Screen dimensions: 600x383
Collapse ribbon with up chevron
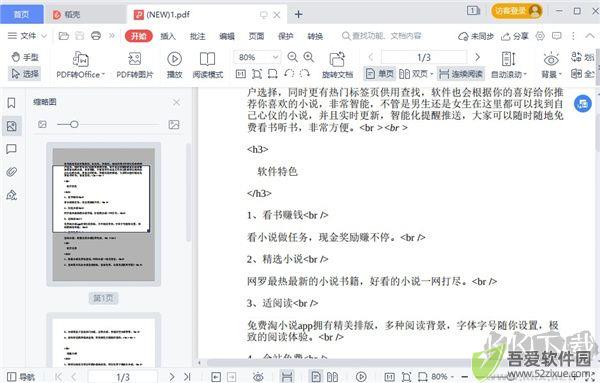point(590,36)
